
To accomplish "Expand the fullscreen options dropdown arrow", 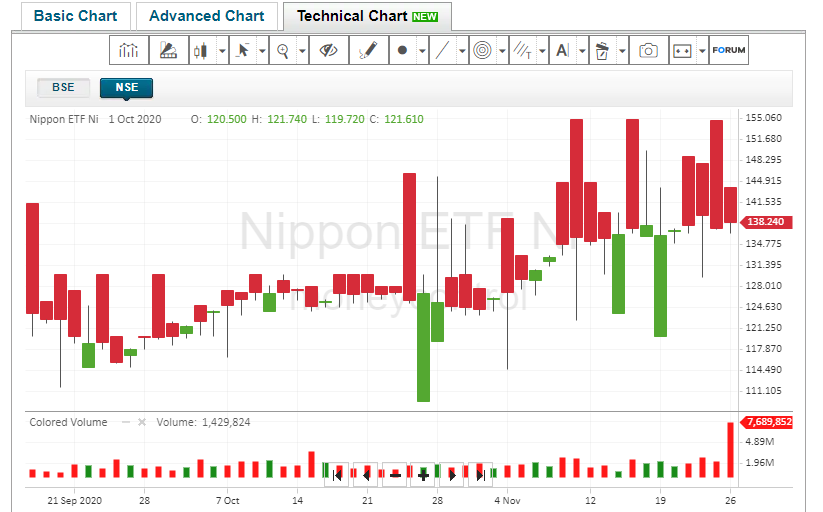I will (x=702, y=50).
